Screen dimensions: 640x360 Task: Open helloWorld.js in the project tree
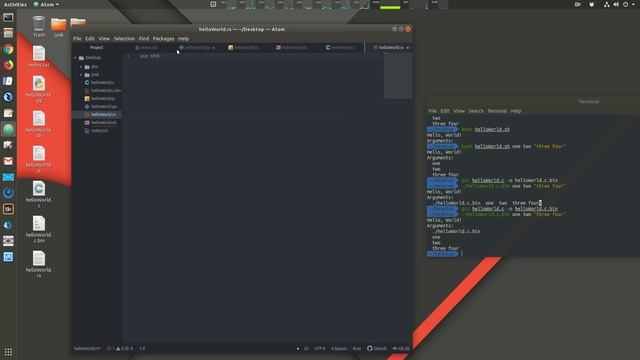(x=100, y=98)
